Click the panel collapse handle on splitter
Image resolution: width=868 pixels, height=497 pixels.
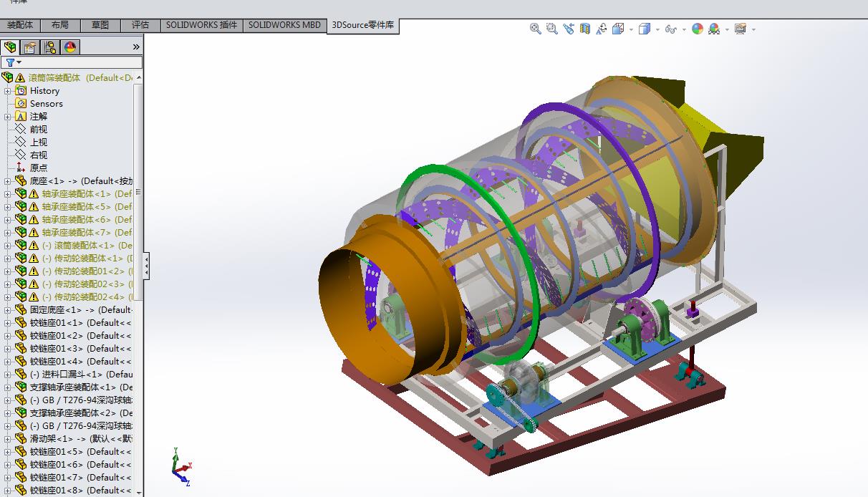pos(146,266)
